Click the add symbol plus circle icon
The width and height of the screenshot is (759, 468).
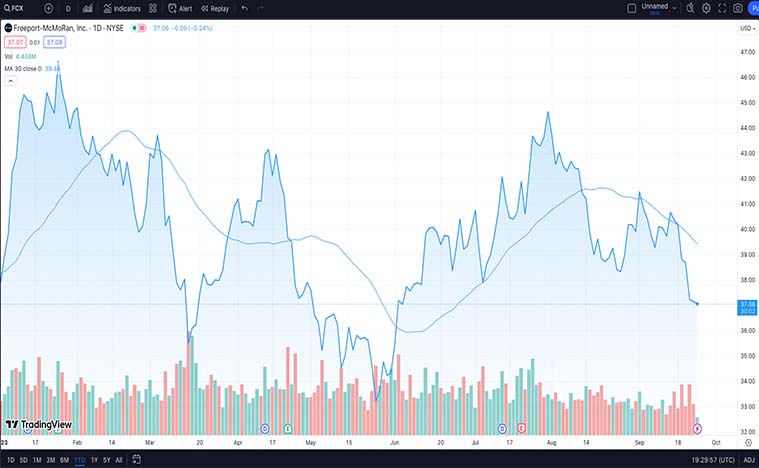pyautogui.click(x=48, y=8)
